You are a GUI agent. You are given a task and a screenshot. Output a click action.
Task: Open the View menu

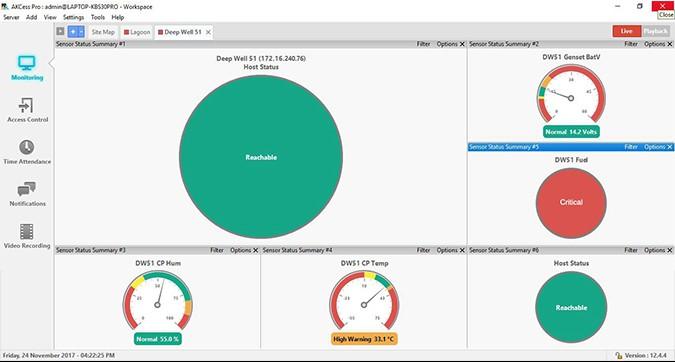(50, 17)
